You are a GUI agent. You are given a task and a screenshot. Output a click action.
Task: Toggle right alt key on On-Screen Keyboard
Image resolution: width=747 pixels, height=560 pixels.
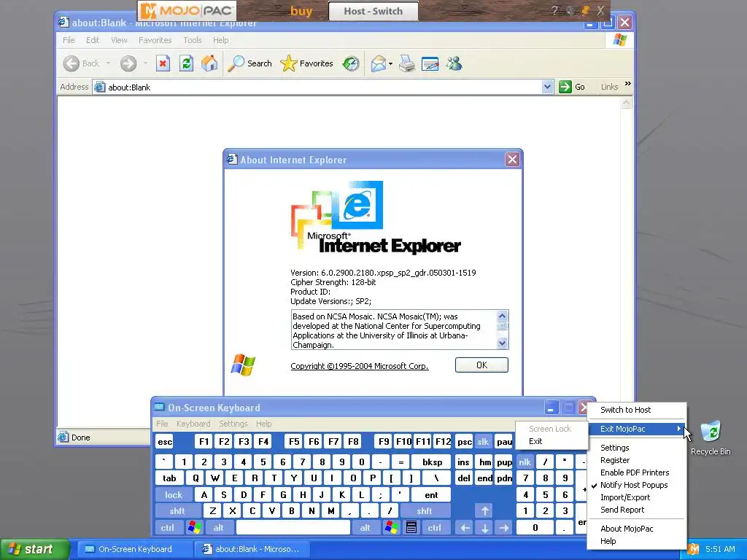tap(365, 528)
